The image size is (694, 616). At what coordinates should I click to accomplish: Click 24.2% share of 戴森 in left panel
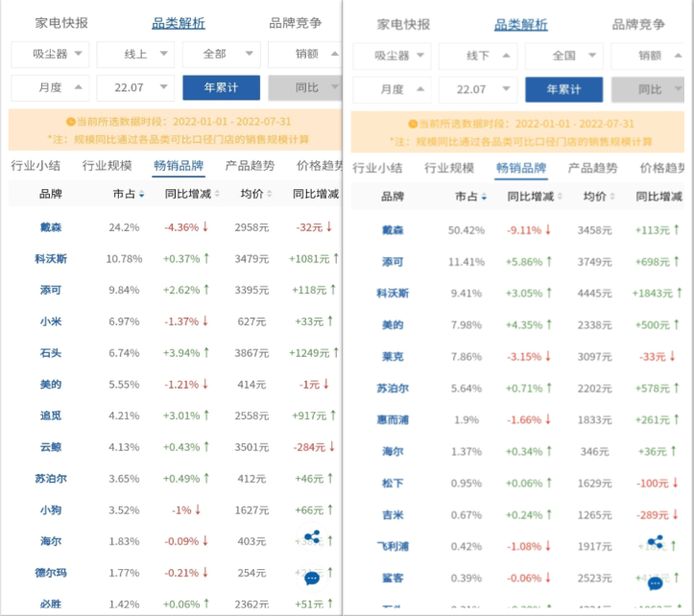[125, 227]
